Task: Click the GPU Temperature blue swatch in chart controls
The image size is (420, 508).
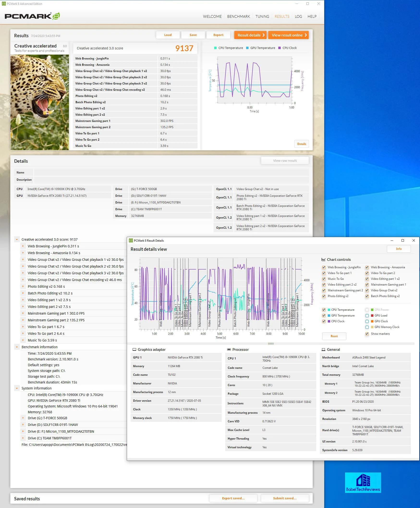Action: pyautogui.click(x=329, y=316)
